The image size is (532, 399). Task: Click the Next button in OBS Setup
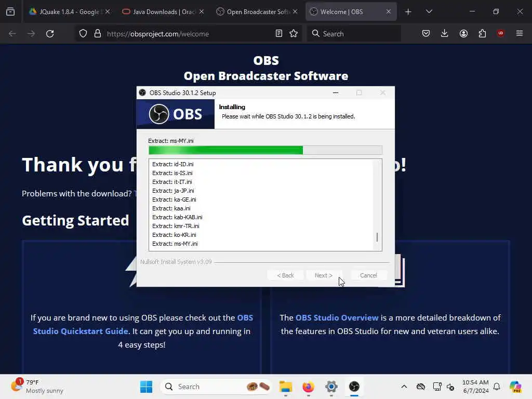coord(323,275)
